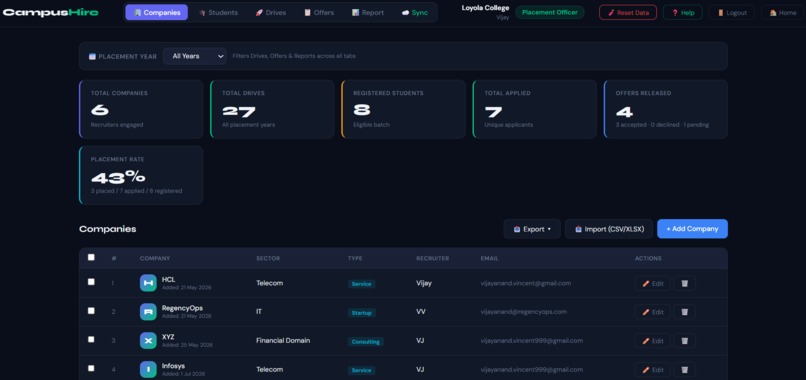Click the CampusHire logo
This screenshot has height=380, width=806.
(50, 12)
